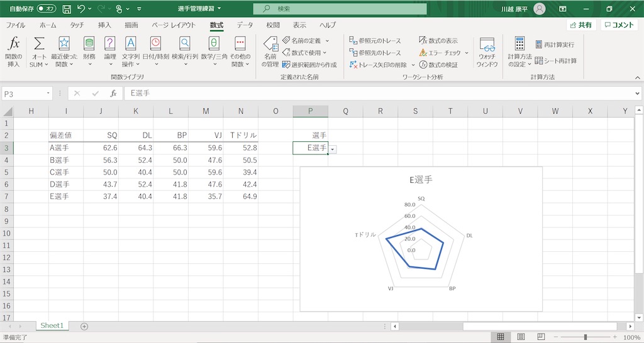Open the File (ファイル) tab
Image resolution: width=644 pixels, height=343 pixels.
(x=16, y=25)
